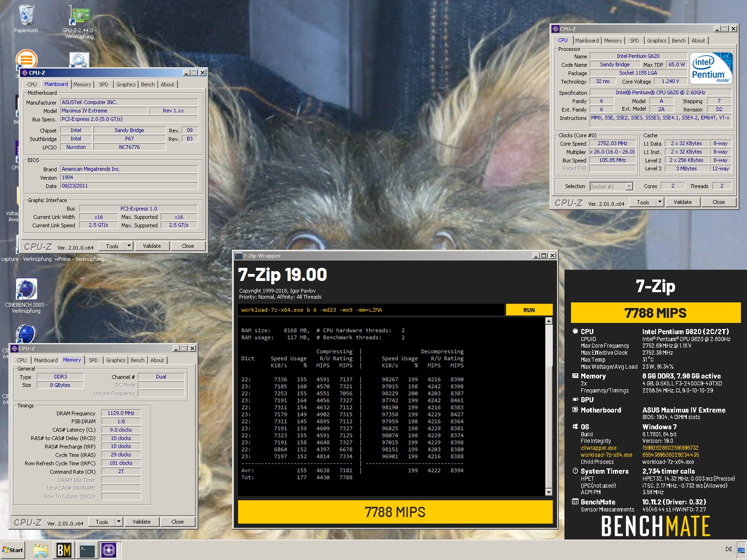
Task: Click the Start button on the taskbar
Action: pyautogui.click(x=13, y=550)
